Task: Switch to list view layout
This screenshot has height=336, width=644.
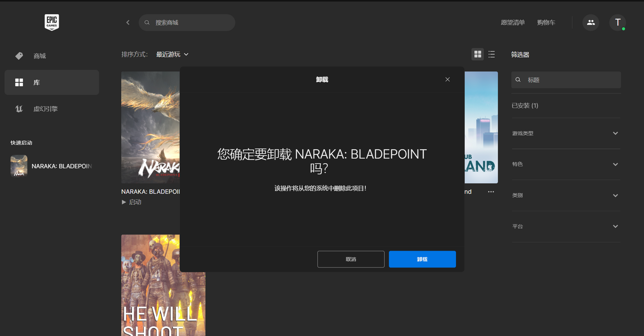Action: 491,54
